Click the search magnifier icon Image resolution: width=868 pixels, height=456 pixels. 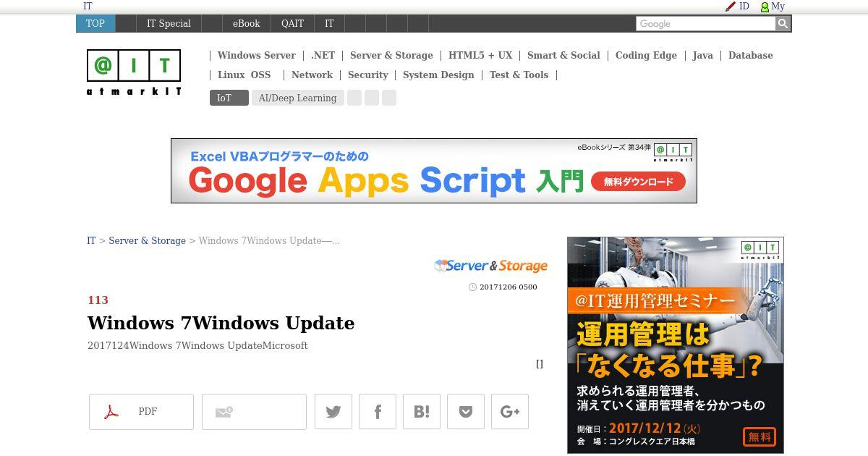coord(783,24)
